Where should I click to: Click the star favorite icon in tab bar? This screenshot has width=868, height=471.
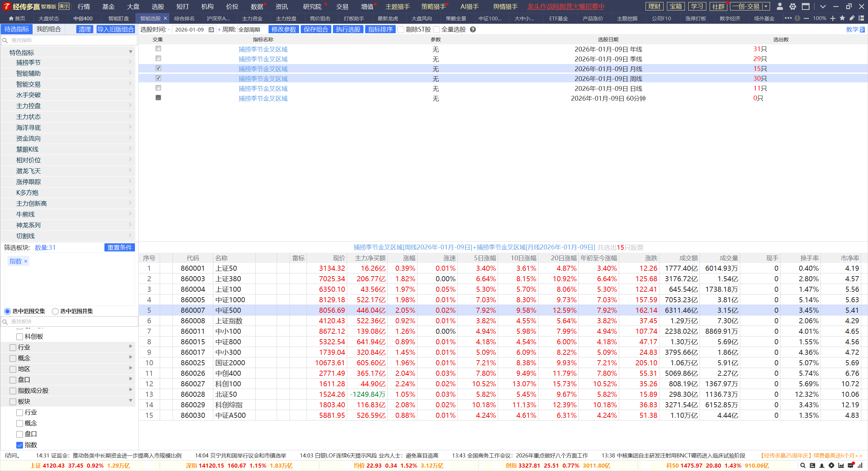[842, 18]
